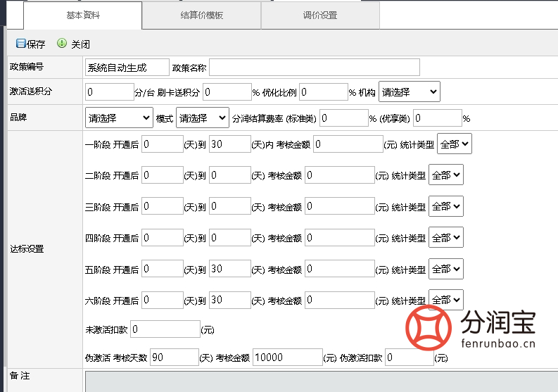Open the 品牌 dropdown
Screen dimensions: 558x392
pyautogui.click(x=119, y=118)
